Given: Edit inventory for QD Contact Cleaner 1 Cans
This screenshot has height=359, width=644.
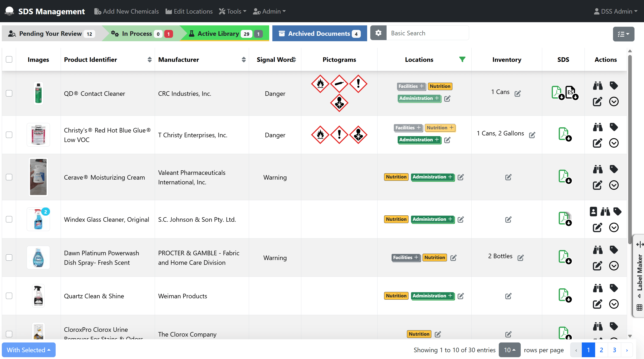Looking at the screenshot, I should tap(518, 93).
